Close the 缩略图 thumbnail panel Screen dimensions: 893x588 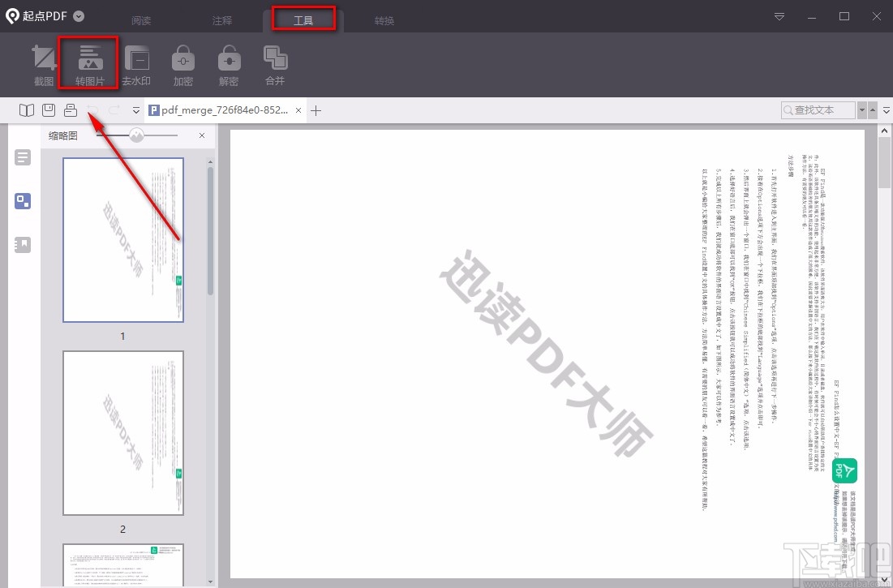click(202, 135)
